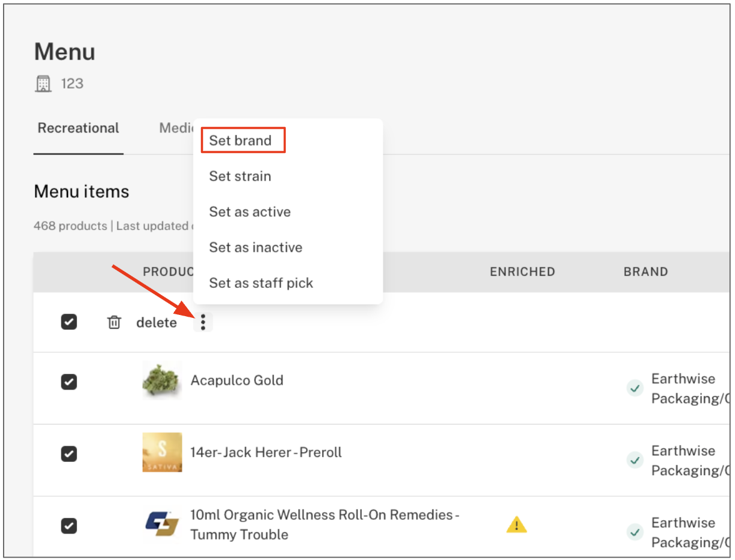
Task: Click the yellow warning triangle icon
Action: click(x=516, y=525)
